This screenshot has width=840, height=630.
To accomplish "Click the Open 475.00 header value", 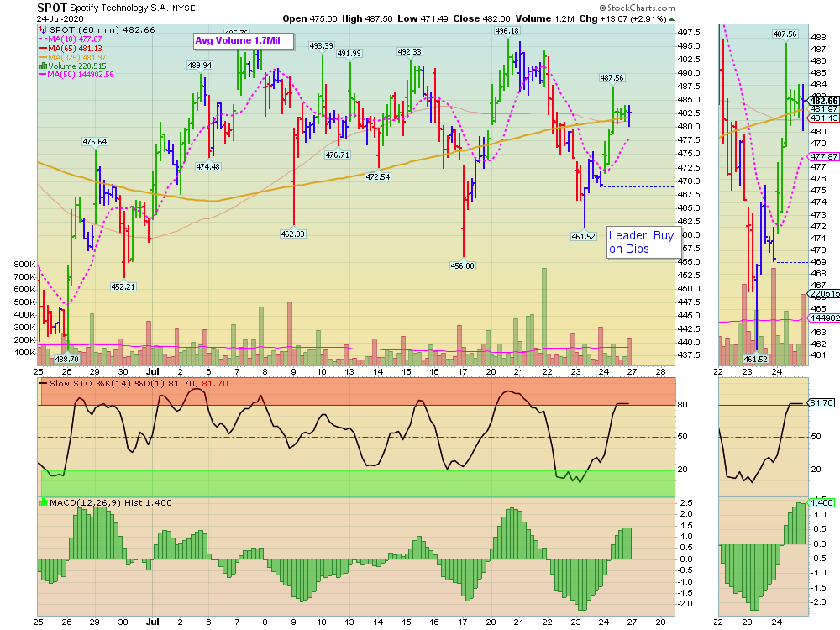I will [310, 18].
